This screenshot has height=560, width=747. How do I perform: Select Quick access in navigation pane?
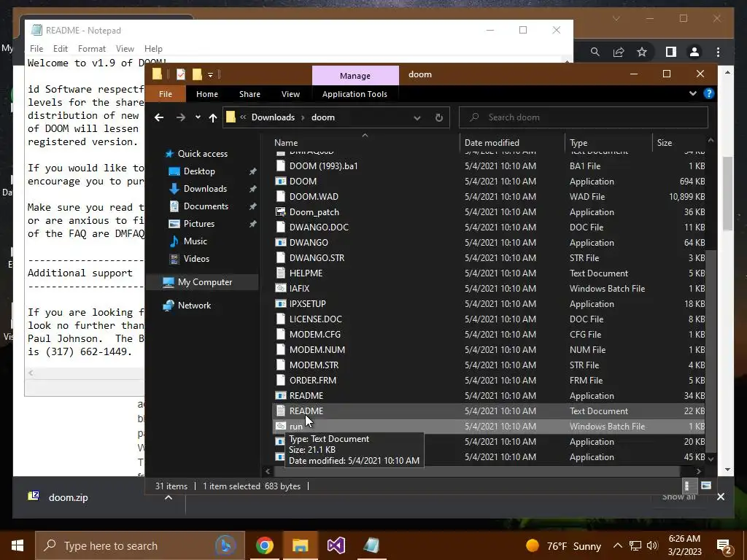click(x=203, y=153)
